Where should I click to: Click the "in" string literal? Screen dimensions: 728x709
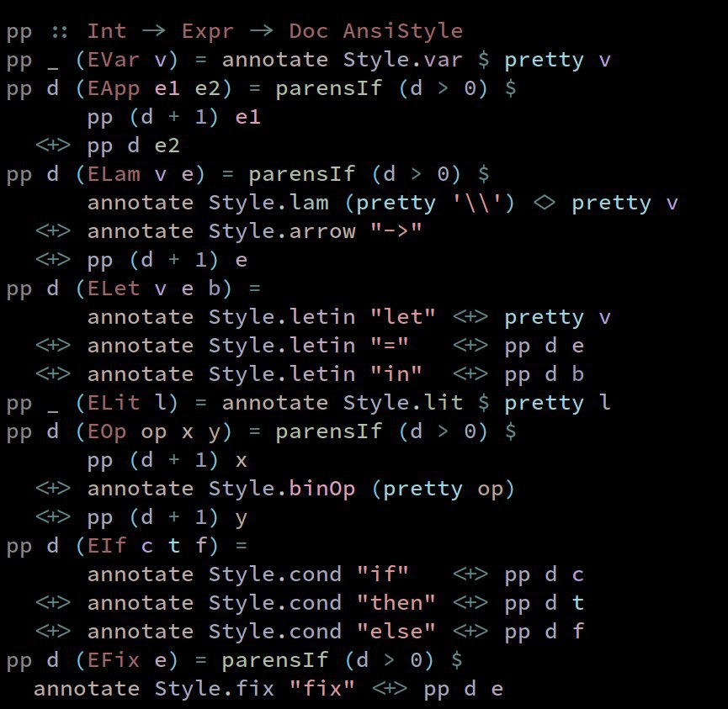(x=396, y=374)
